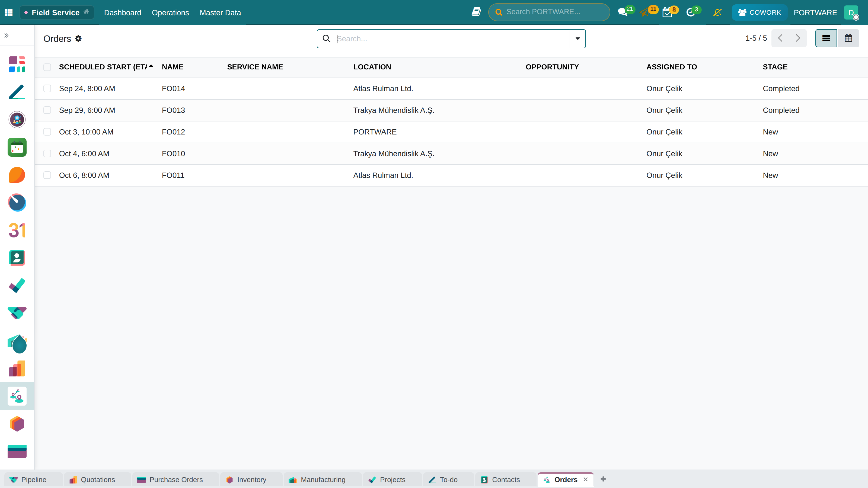Switch to list view
This screenshot has height=488, width=868.
[826, 38]
